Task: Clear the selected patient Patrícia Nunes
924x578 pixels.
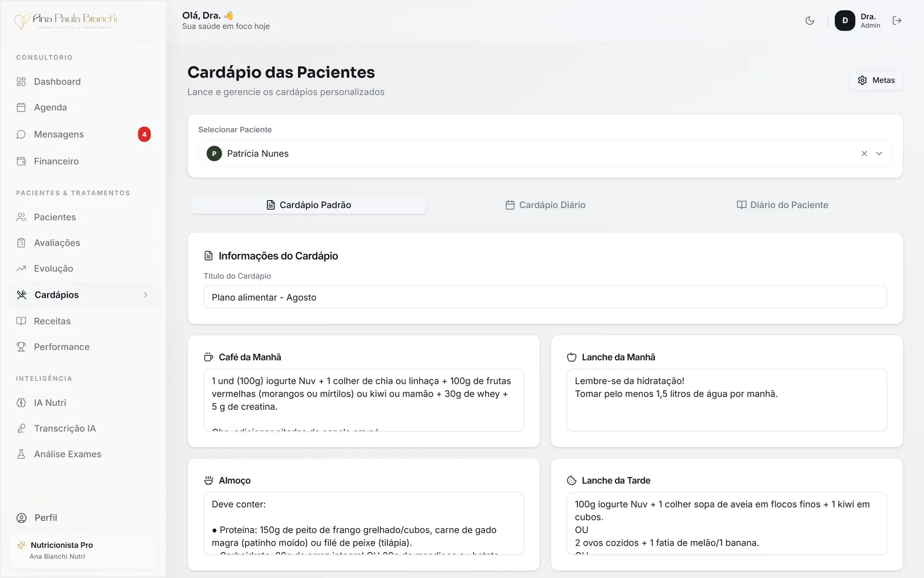Action: pos(864,154)
